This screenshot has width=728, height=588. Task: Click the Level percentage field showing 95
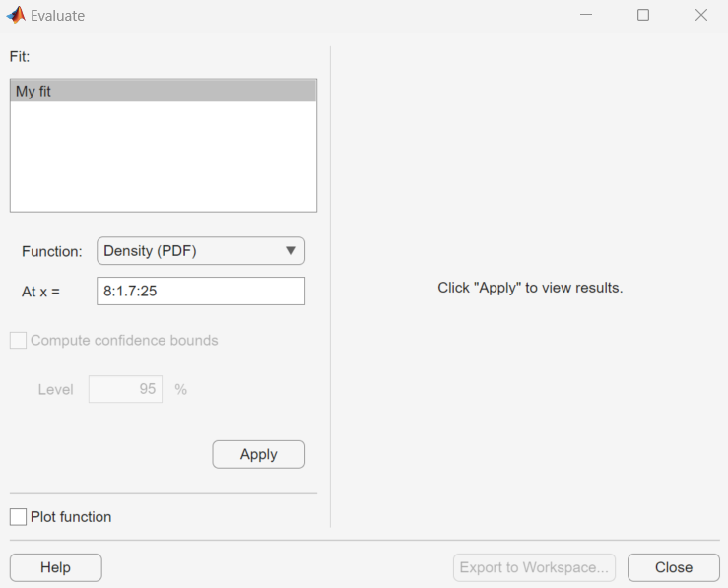coord(125,389)
